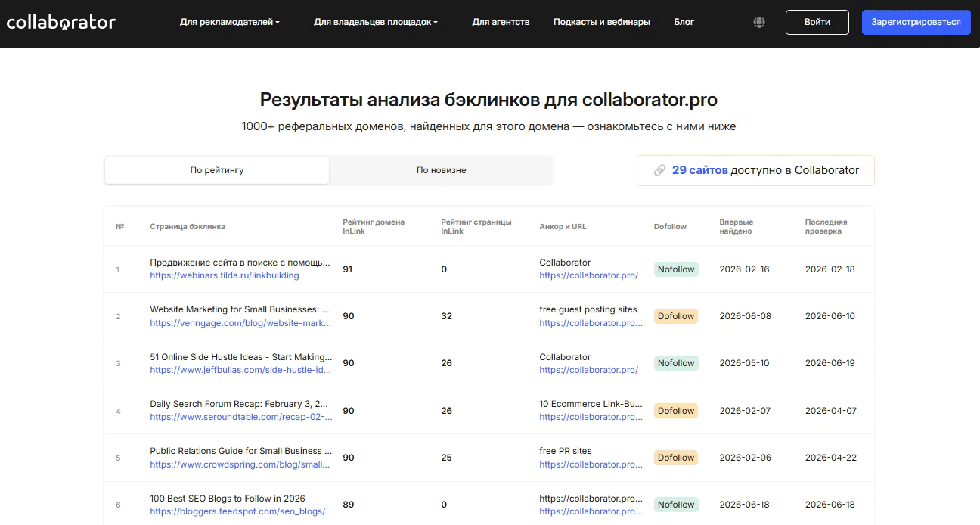
Task: Click the Collaborator logo
Action: [60, 22]
